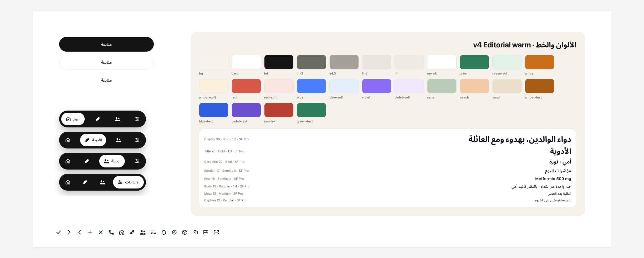Click the 'Display 30 · Bold · 1.3 · SF Pro' label

tap(226, 139)
